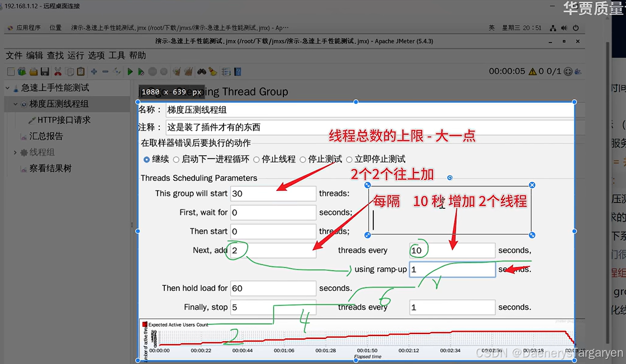Click the network icon in system tray
Viewport: 626px width, 364px height.
pyautogui.click(x=553, y=28)
